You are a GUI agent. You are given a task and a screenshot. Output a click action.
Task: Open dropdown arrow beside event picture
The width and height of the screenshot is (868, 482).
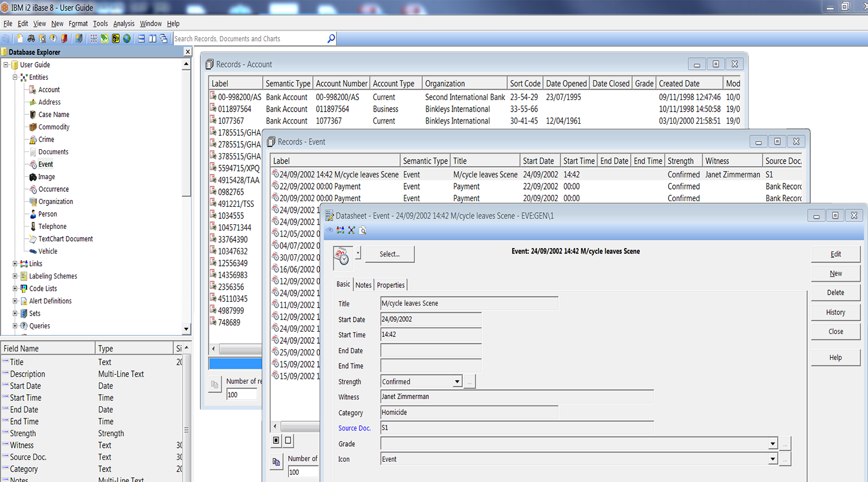(358, 253)
